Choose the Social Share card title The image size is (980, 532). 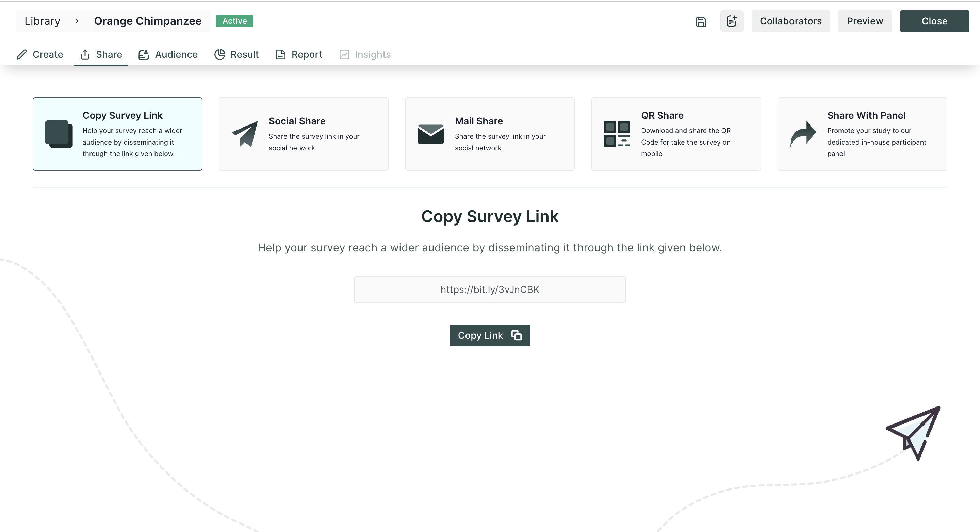297,121
